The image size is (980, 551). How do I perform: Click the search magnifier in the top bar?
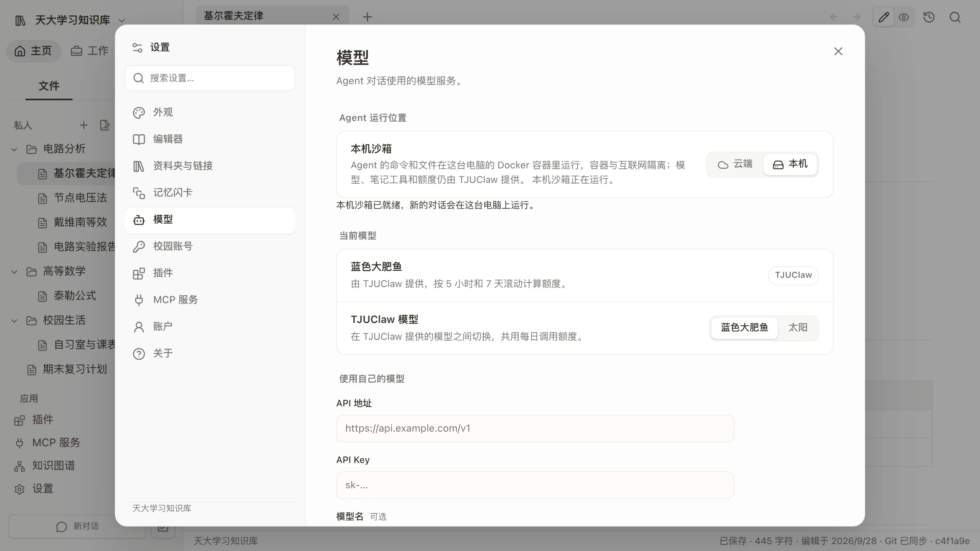[955, 17]
